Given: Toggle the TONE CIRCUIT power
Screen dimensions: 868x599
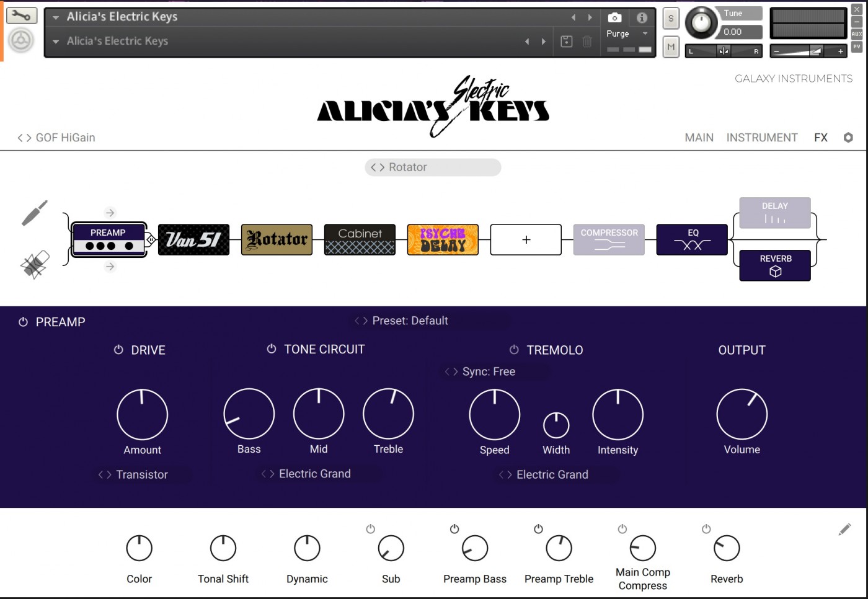Looking at the screenshot, I should 271,349.
